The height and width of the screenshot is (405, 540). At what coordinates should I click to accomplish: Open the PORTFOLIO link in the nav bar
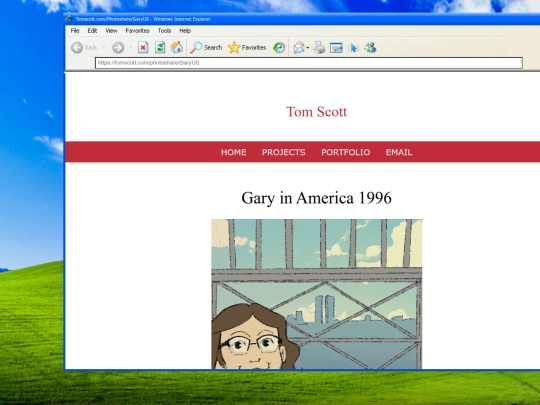pyautogui.click(x=345, y=152)
